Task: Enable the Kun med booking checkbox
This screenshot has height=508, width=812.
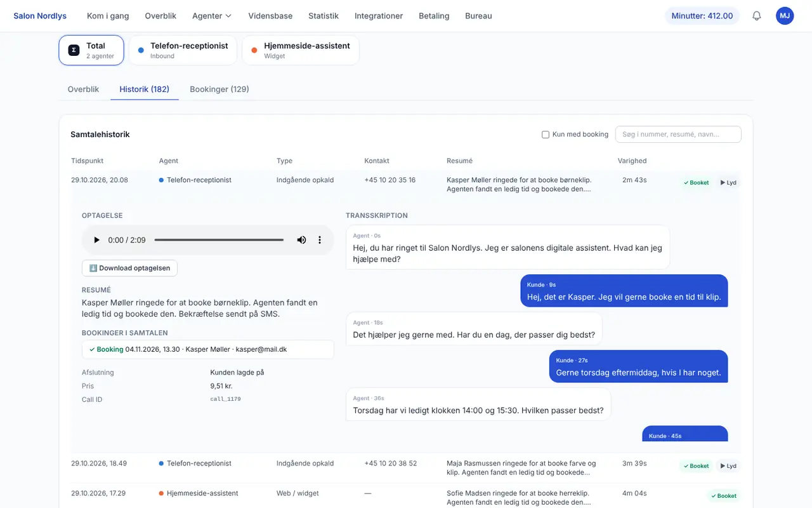Action: [546, 135]
